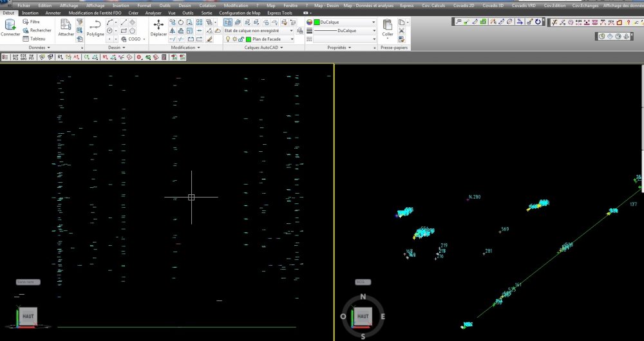Open the Tableau data table tool
This screenshot has width=644, height=341.
[34, 39]
